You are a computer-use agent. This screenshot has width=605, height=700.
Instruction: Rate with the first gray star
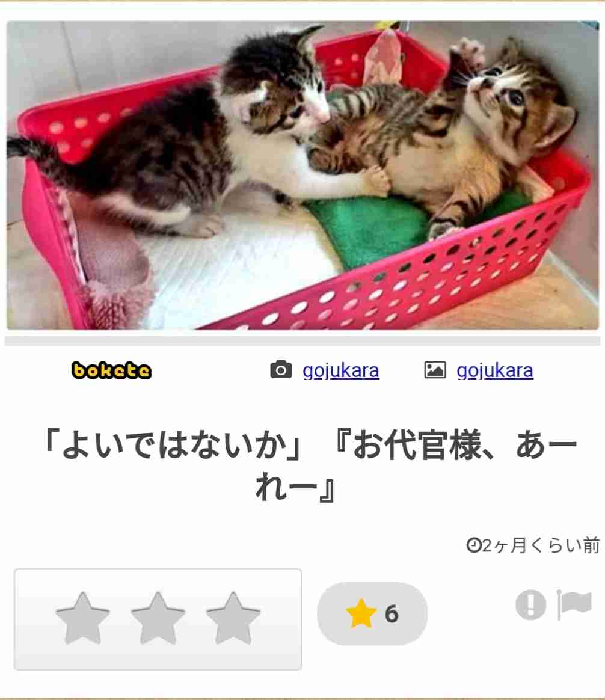pos(82,618)
